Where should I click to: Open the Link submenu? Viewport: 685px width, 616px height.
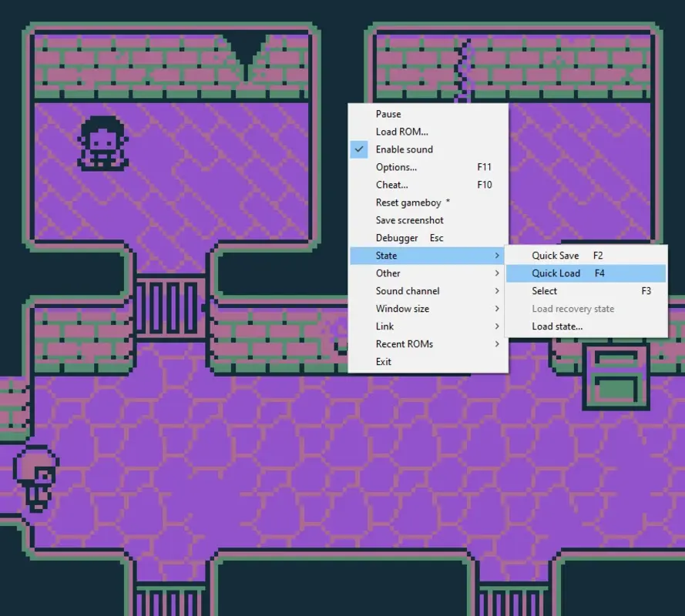tap(383, 326)
